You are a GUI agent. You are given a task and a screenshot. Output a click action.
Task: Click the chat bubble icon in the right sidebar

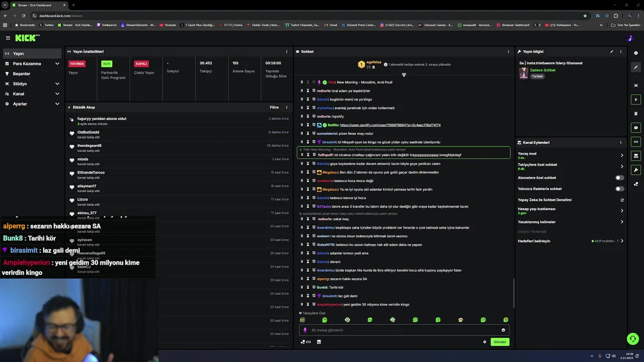(x=636, y=128)
